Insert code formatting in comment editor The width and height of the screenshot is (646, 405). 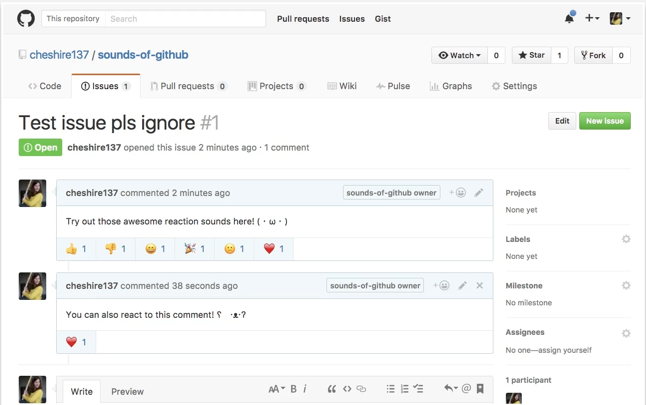pos(347,389)
